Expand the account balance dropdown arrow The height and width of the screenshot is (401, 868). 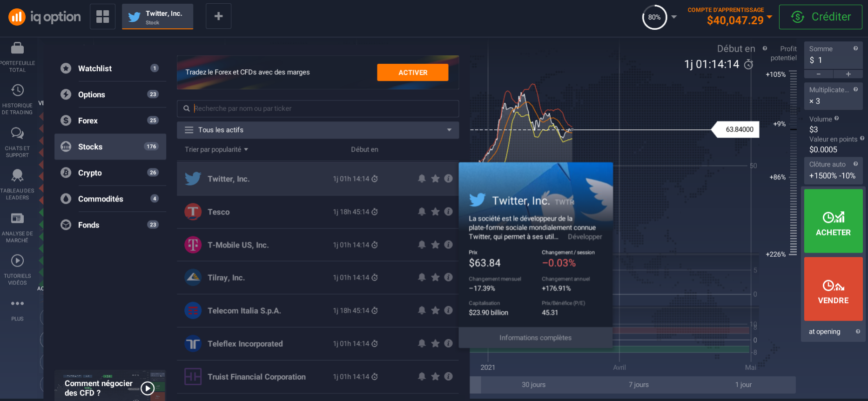[769, 17]
